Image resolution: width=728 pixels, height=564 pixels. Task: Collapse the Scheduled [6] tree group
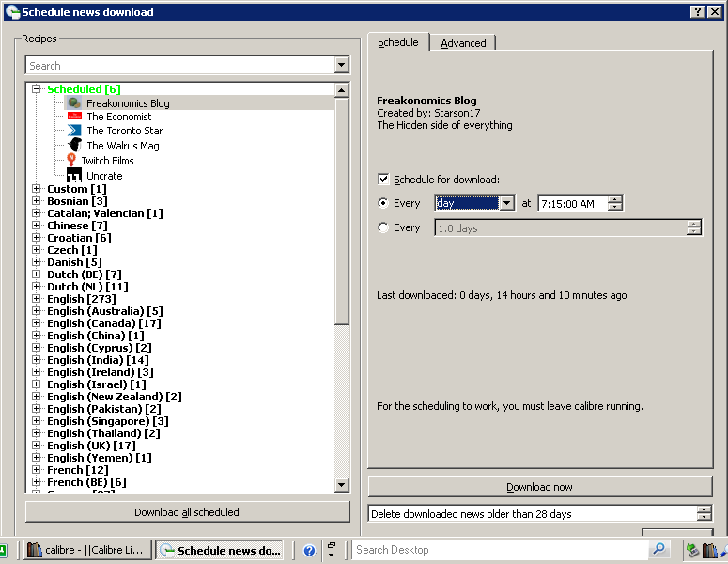pyautogui.click(x=37, y=88)
